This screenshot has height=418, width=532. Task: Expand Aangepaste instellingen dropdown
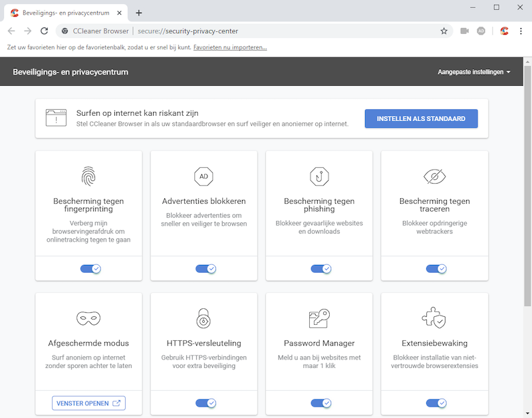point(473,72)
